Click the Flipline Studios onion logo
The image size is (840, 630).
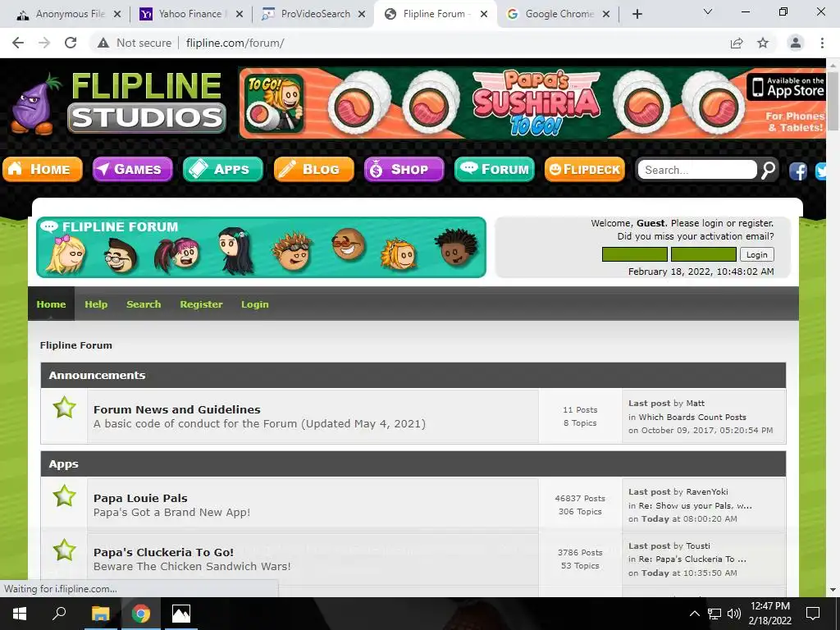[x=34, y=104]
